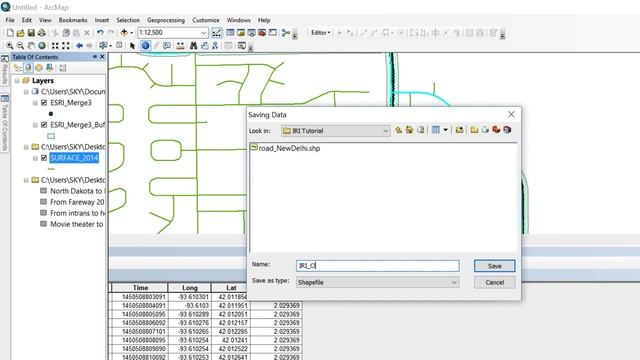The height and width of the screenshot is (360, 640).
Task: Open the Customize menu
Action: 206,20
